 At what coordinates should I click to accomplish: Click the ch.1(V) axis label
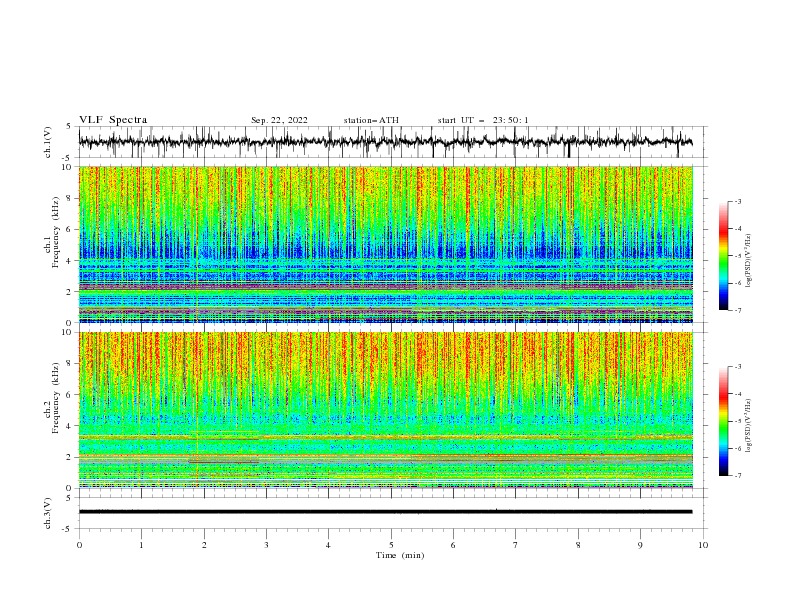47,142
